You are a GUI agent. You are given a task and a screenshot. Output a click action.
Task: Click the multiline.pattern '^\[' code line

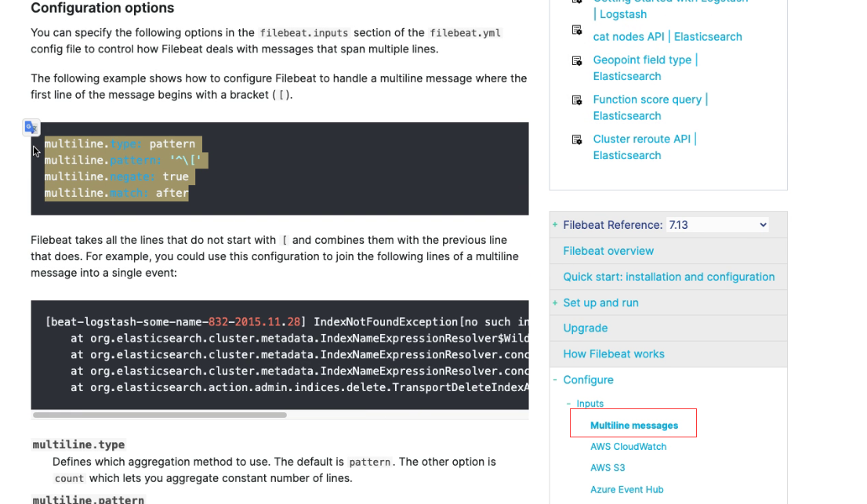point(123,160)
